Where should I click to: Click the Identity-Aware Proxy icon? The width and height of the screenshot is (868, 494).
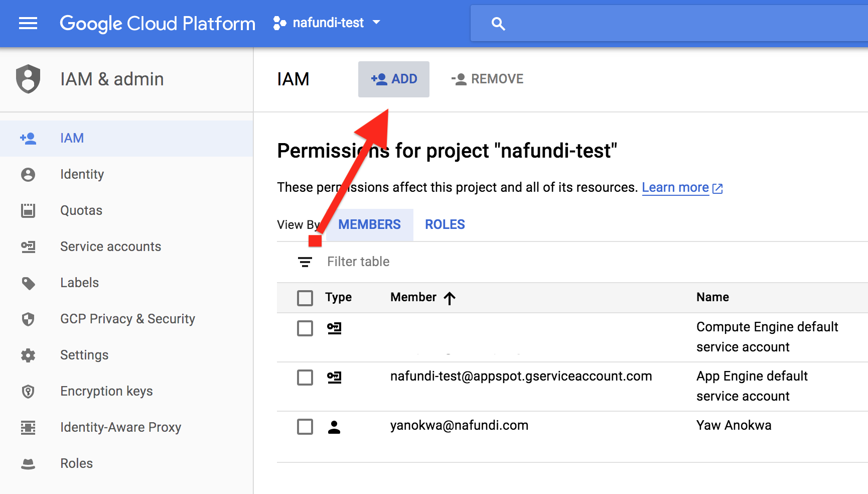tap(28, 427)
